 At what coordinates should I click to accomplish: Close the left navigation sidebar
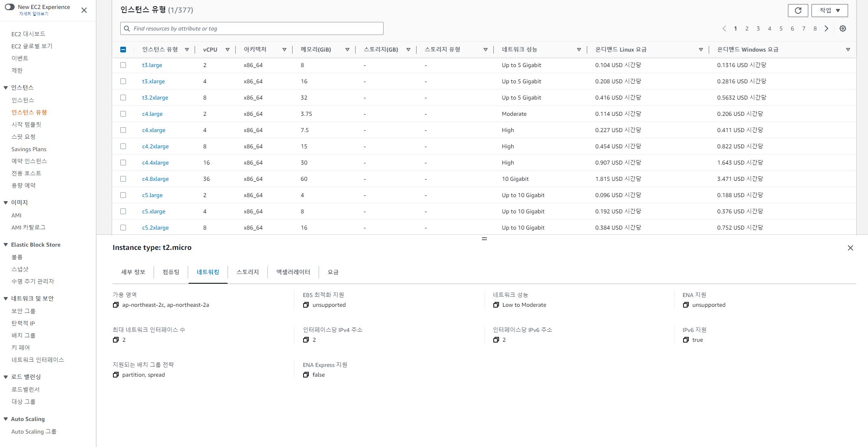(84, 10)
